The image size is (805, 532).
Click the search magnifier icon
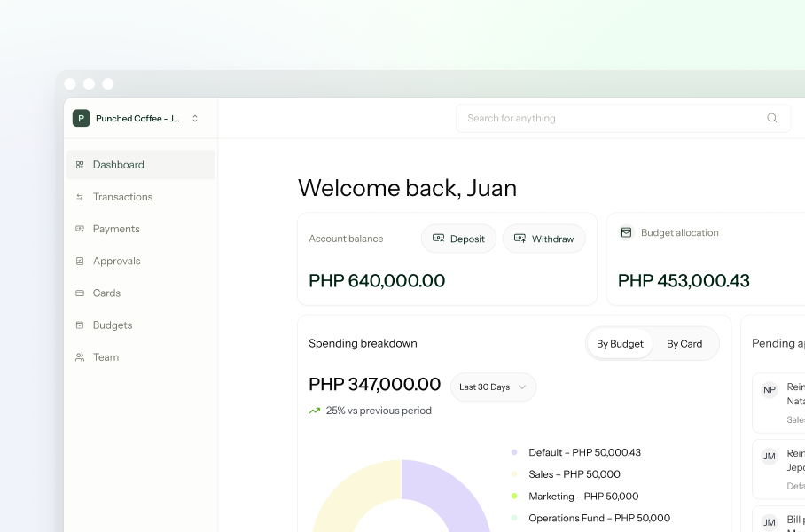[771, 118]
